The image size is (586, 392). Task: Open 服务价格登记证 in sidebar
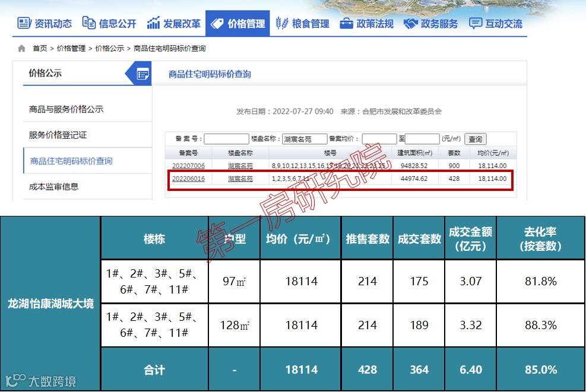(x=58, y=135)
